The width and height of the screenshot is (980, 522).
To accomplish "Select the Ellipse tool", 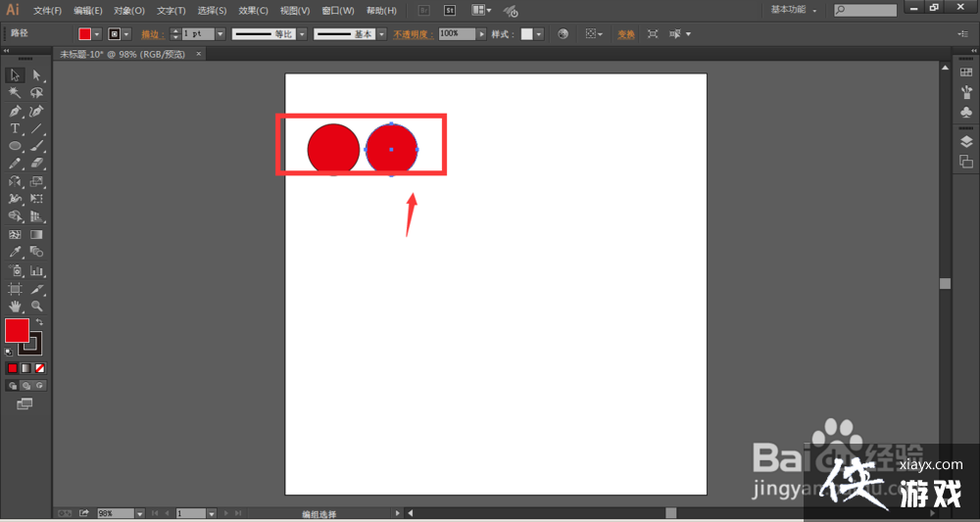I will point(15,146).
